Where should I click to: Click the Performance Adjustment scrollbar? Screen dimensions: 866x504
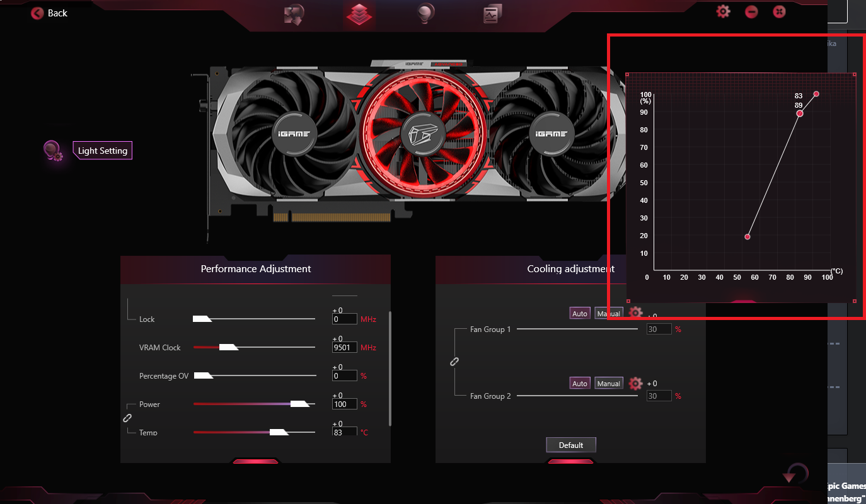click(x=390, y=369)
